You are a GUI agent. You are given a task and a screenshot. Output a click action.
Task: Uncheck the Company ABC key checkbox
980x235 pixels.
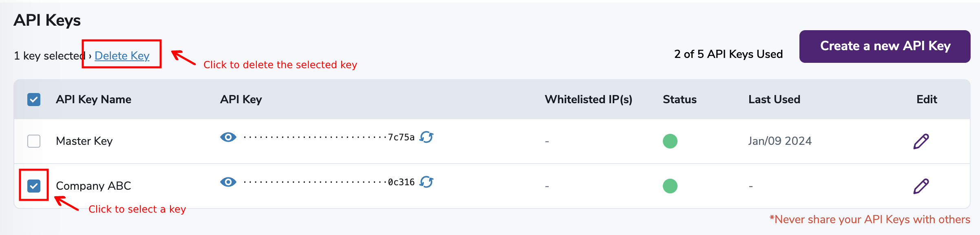tap(33, 186)
